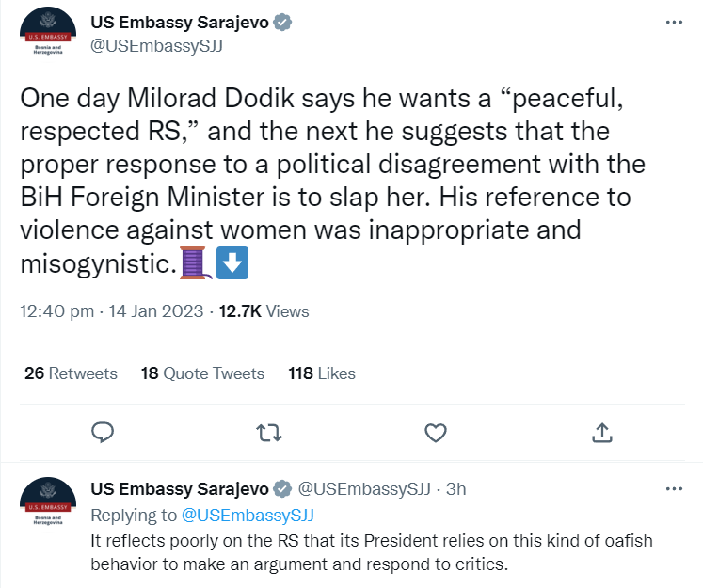The image size is (703, 588).
Task: Retweet the US Embassy Sarajevo tweet
Action: click(269, 433)
